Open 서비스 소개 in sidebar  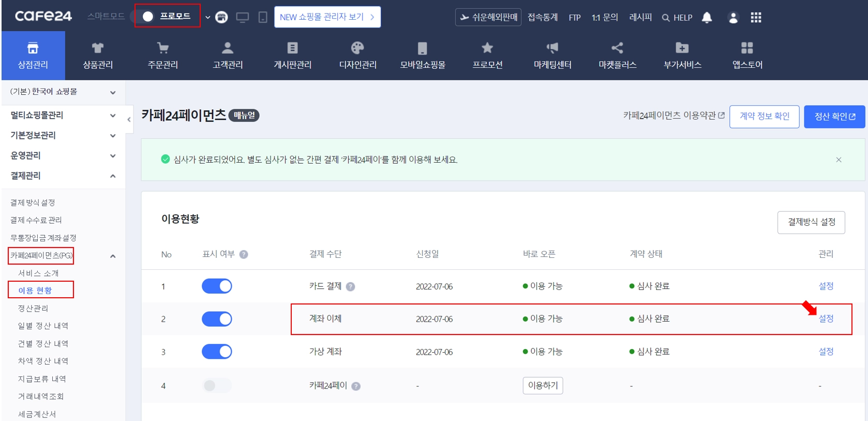point(38,273)
